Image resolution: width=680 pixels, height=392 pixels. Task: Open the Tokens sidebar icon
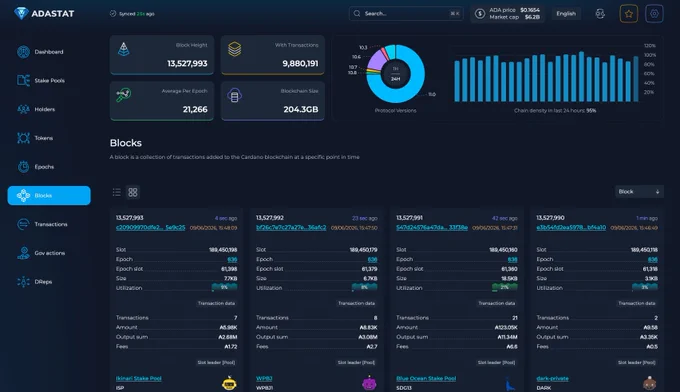[x=23, y=138]
